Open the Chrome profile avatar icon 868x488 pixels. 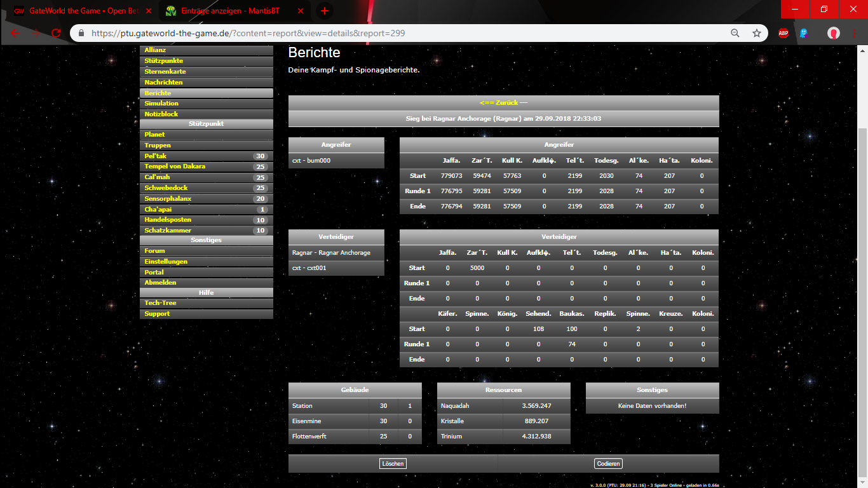tap(834, 33)
